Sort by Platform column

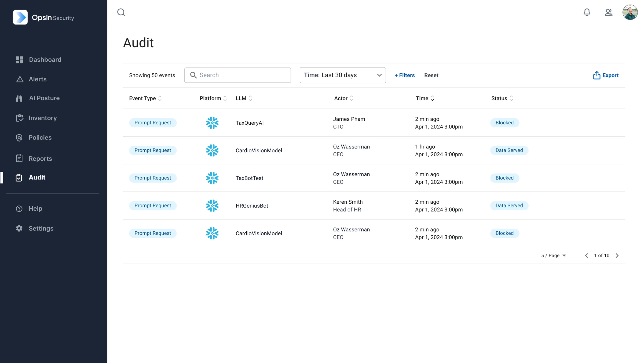[x=213, y=98]
